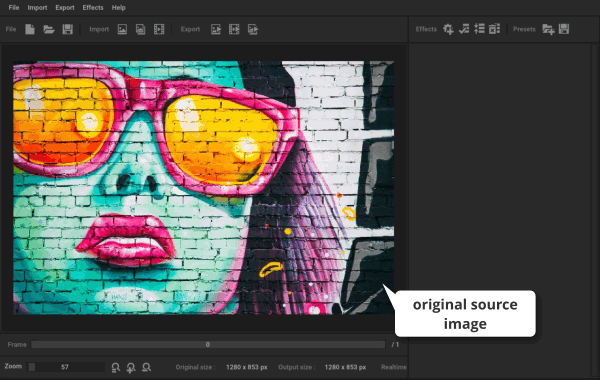The image size is (600, 380).
Task: Click the Frame slider bar showing 0
Action: coord(208,344)
